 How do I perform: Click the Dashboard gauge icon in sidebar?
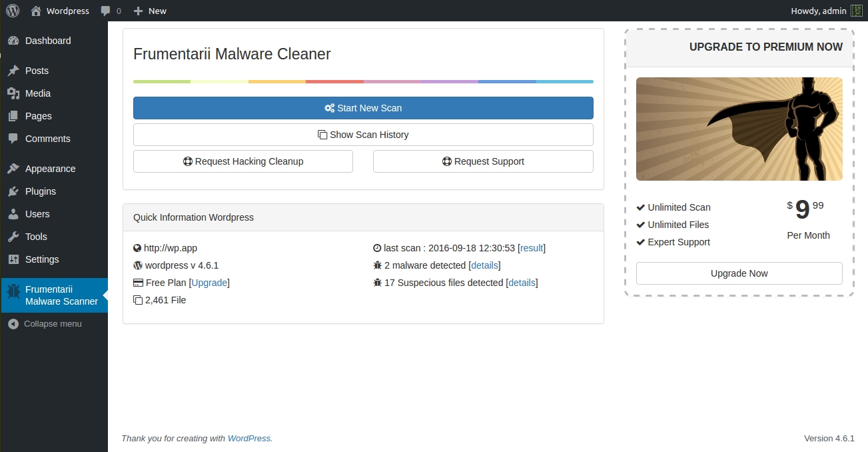tap(13, 41)
